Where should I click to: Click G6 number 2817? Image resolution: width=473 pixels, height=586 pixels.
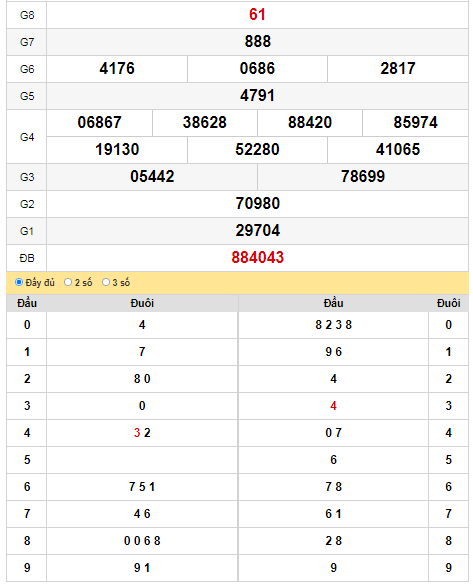[x=398, y=69]
